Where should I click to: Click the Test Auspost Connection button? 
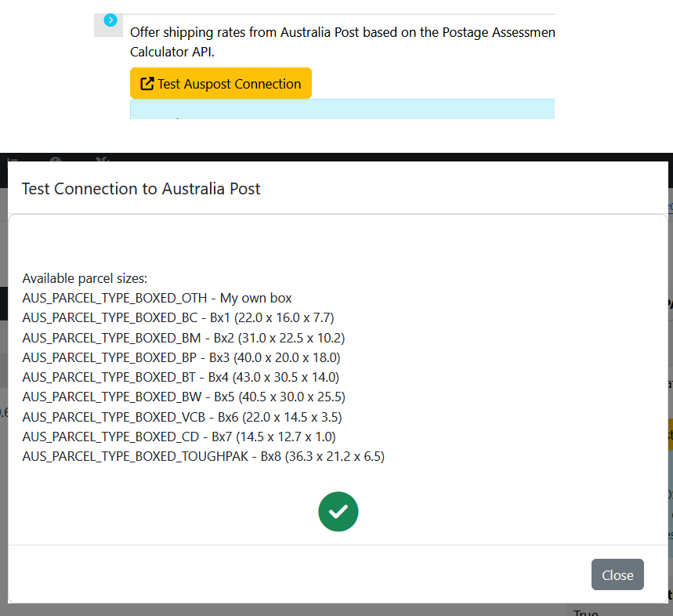coord(221,83)
